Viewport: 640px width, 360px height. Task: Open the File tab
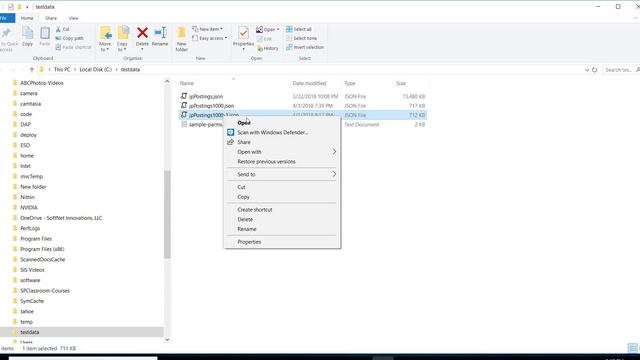6,18
